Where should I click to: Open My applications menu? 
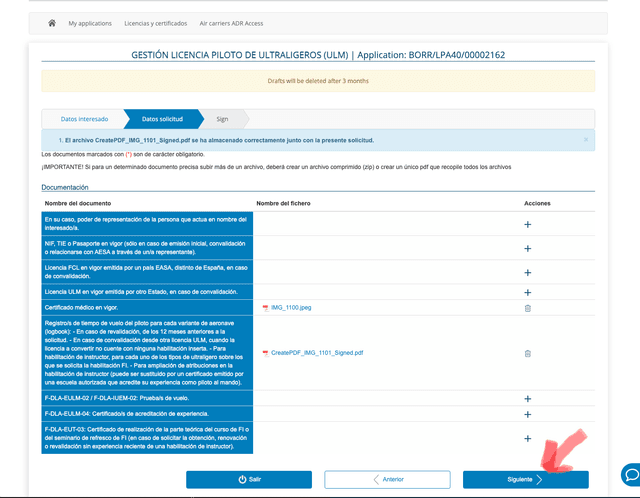90,24
